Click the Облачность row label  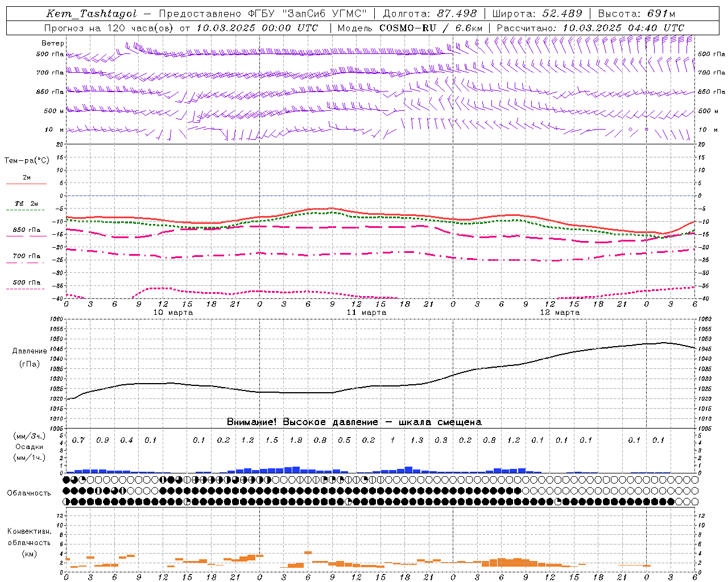click(29, 493)
